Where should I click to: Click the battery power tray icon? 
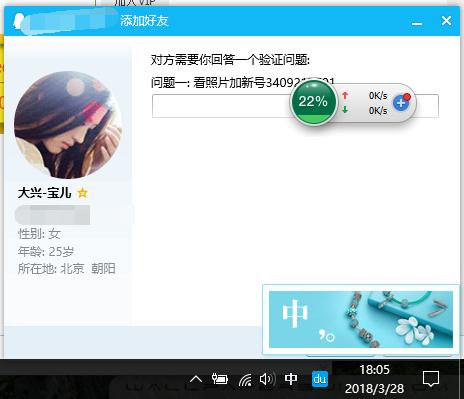click(x=220, y=379)
